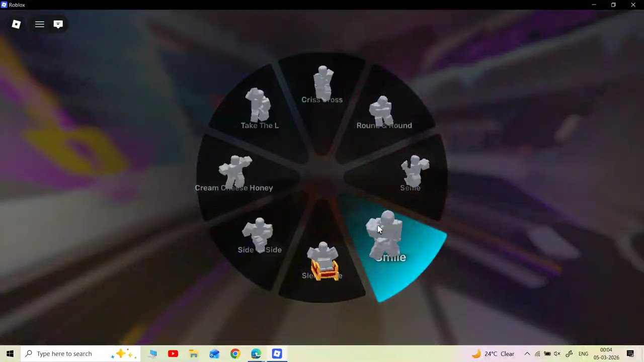Viewport: 644px width, 362px height.
Task: Click the Roblox taskbar icon
Action: [x=277, y=353]
